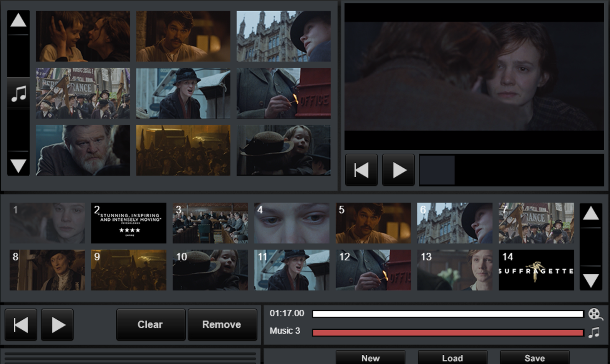Select library clip of protest march with banners
Image resolution: width=610 pixels, height=364 pixels.
tap(83, 93)
